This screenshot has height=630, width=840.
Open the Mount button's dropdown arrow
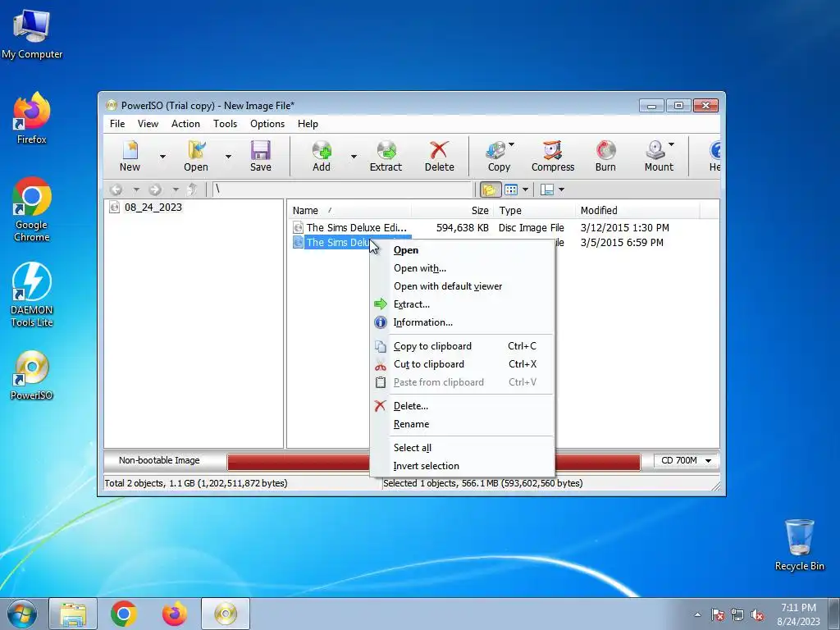tap(671, 144)
